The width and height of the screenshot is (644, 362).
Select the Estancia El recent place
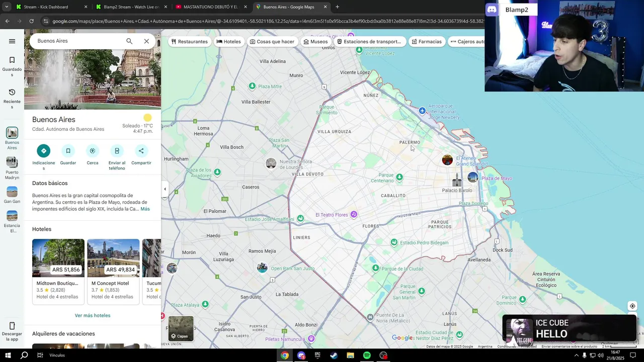click(12, 221)
